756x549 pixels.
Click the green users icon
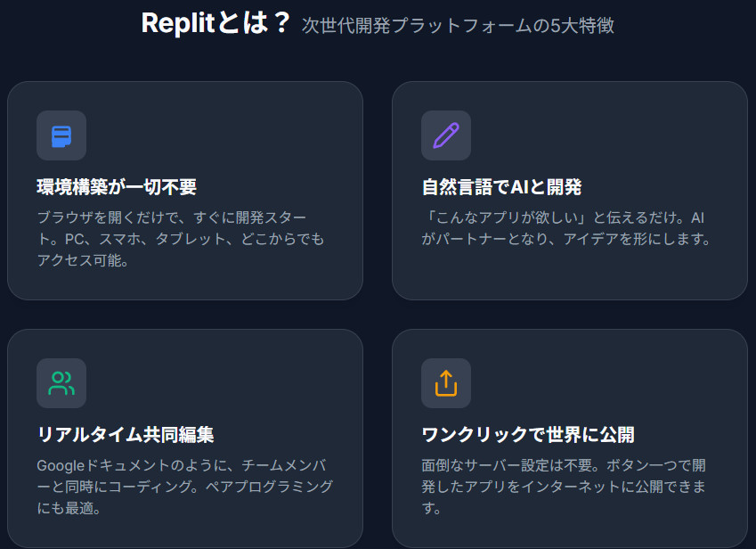click(61, 383)
